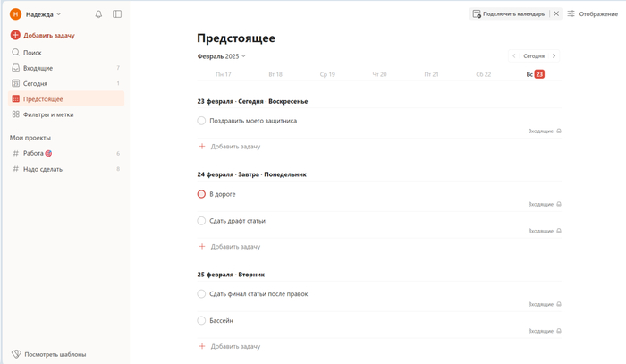This screenshot has height=364, width=626.
Task: Open Поиск in the sidebar
Action: coord(32,53)
